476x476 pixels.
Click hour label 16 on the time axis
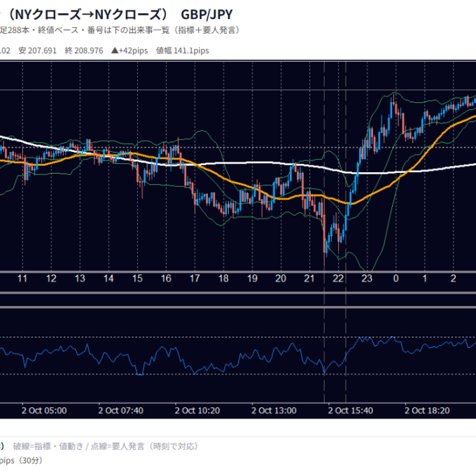point(166,279)
